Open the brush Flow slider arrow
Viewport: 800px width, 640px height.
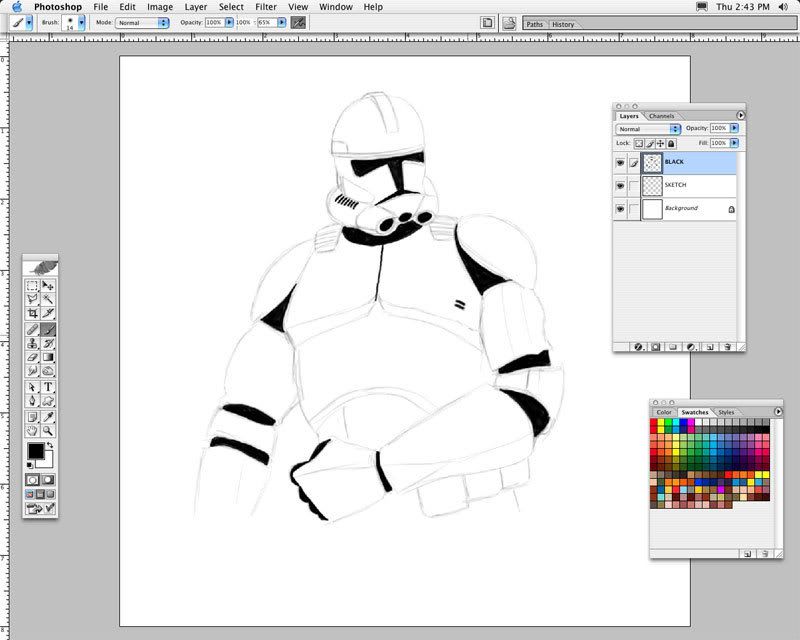click(282, 22)
